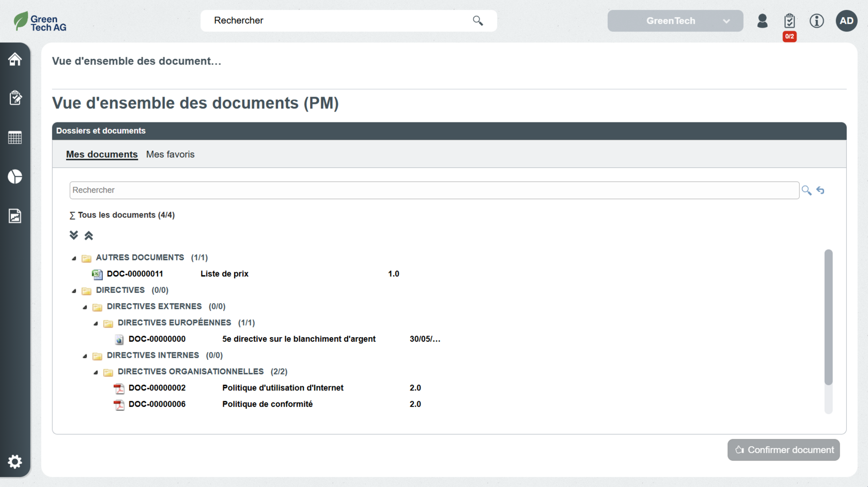The height and width of the screenshot is (487, 868).
Task: Click the tasks clipboard icon with 0/2 badge
Action: tap(789, 21)
